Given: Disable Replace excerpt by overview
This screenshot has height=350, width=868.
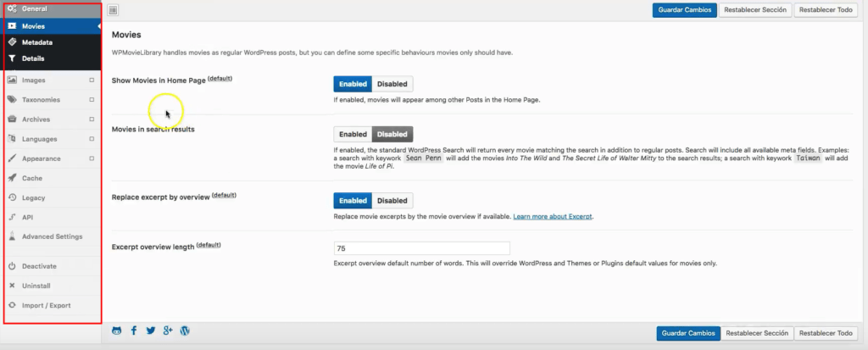Looking at the screenshot, I should (392, 201).
